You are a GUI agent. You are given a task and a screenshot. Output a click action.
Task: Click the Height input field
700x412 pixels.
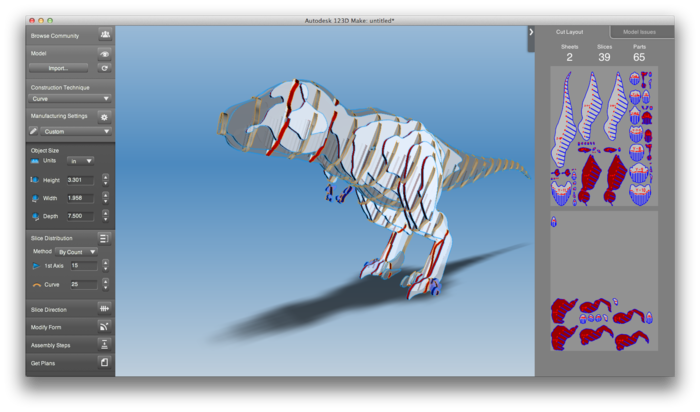(x=80, y=180)
